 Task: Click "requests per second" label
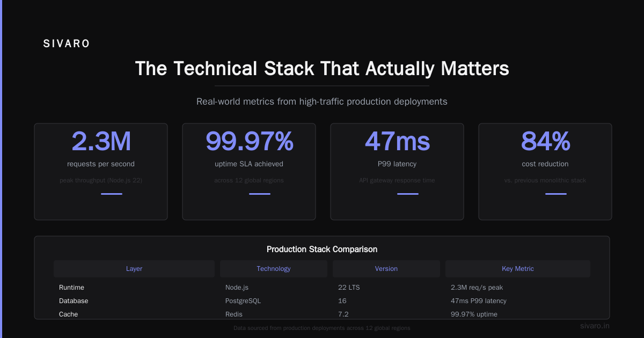click(x=101, y=164)
